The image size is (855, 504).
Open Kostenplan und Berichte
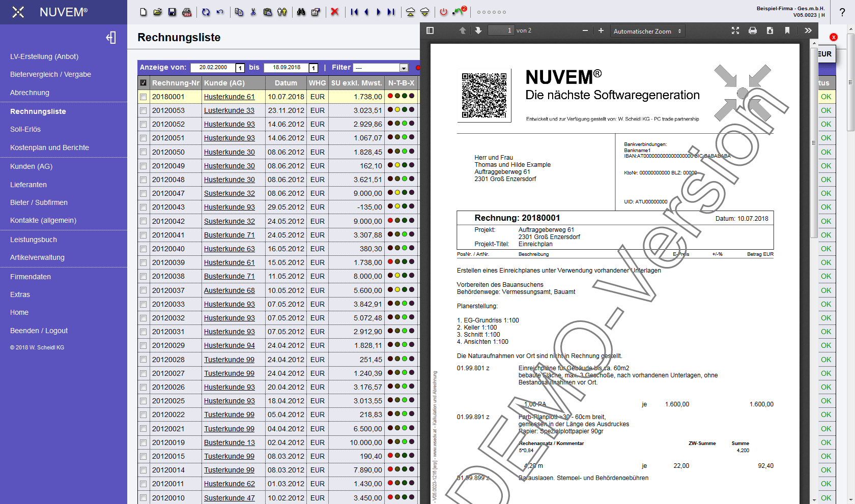tap(49, 147)
